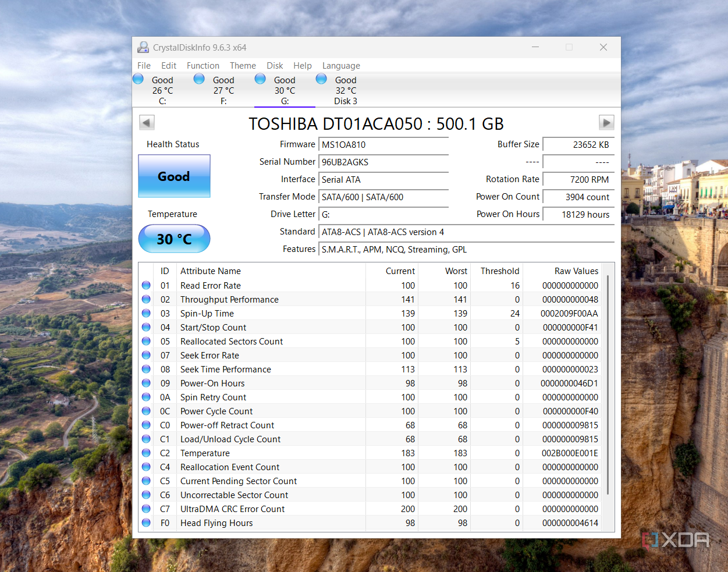Click the status orb for Seek Time Performance
The height and width of the screenshot is (572, 728).
146,369
